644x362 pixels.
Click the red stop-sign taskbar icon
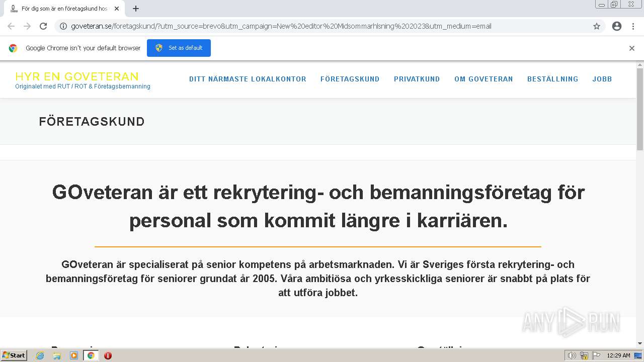point(108,355)
